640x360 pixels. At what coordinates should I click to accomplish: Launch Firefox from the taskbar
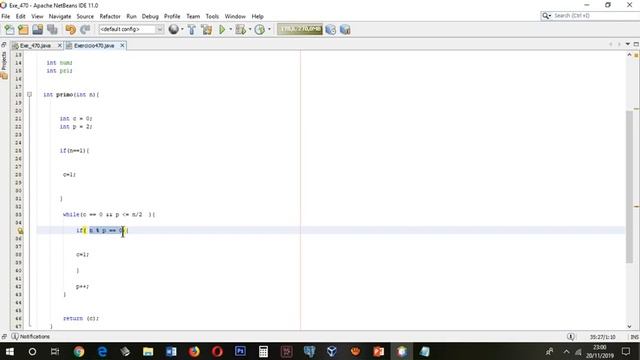pyautogui.click(x=194, y=351)
